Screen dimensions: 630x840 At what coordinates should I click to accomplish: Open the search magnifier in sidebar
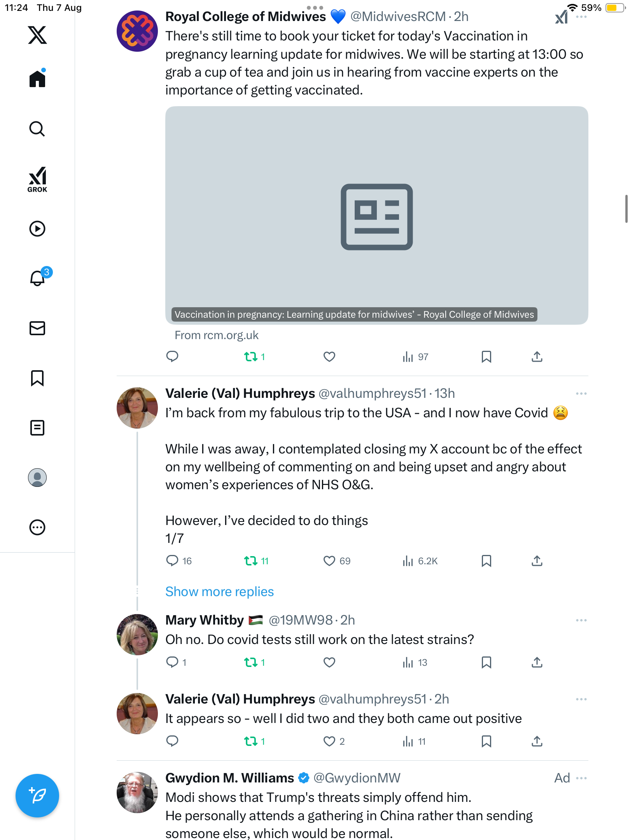pos(37,129)
